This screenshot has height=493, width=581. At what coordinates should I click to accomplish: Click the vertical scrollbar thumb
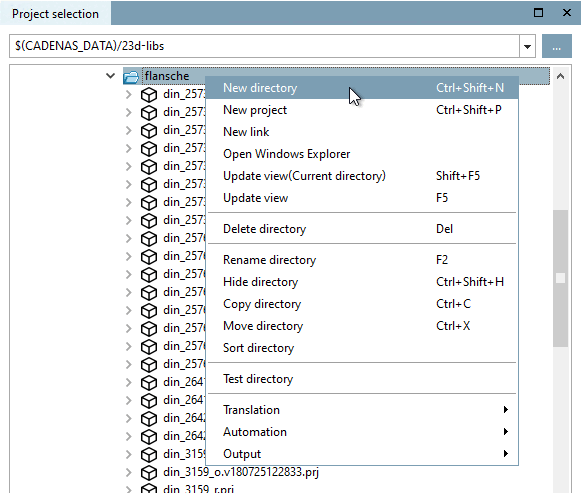tap(561, 278)
